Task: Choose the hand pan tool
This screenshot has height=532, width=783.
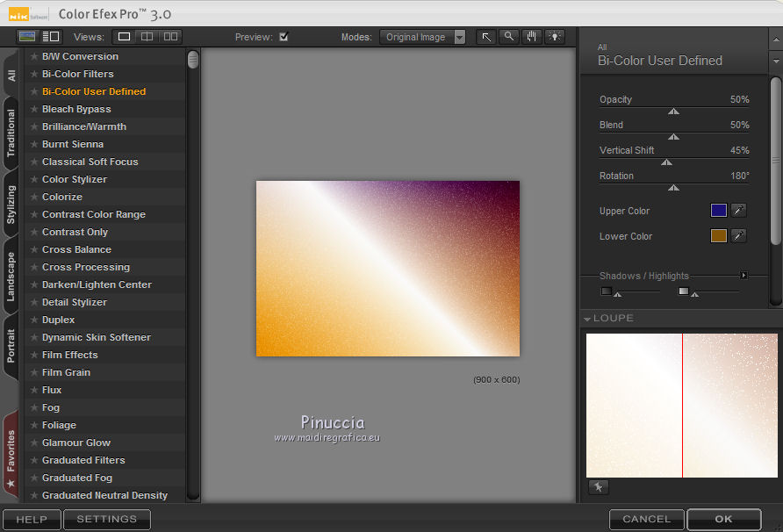Action: tap(532, 37)
